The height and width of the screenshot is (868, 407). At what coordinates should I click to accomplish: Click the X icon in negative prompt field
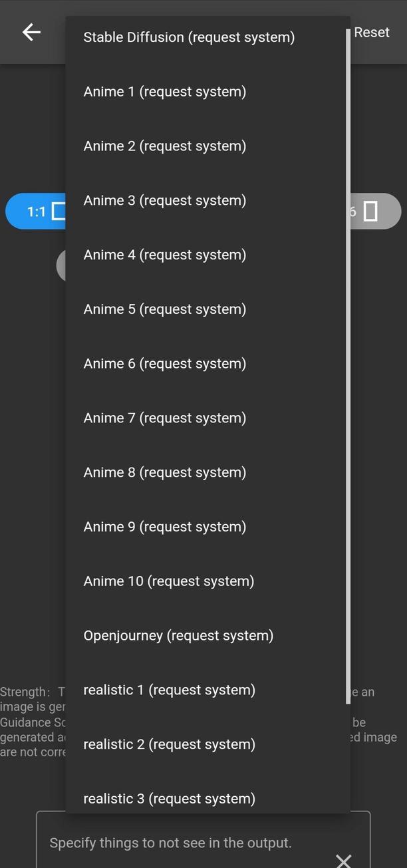(343, 861)
